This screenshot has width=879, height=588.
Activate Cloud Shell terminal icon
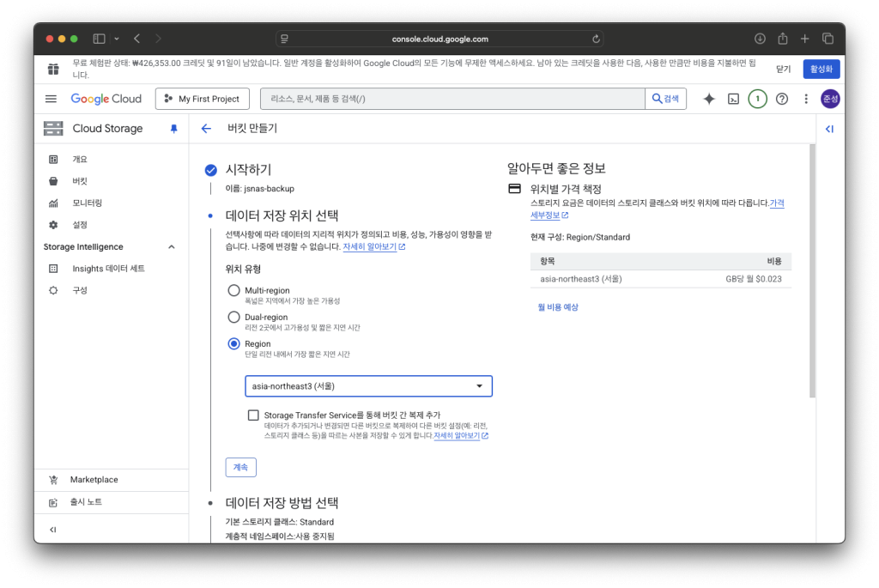(x=733, y=99)
